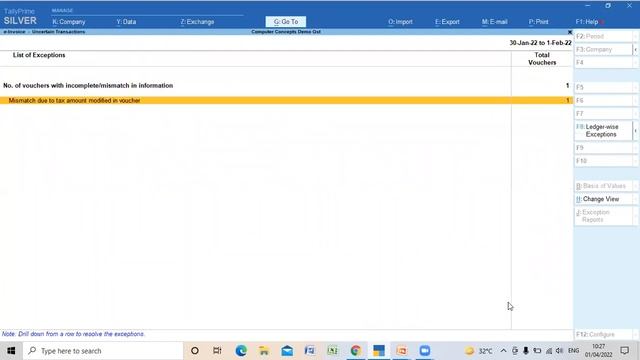Open Excel from taskbar
Screen dimensions: 640x360
click(x=333, y=351)
